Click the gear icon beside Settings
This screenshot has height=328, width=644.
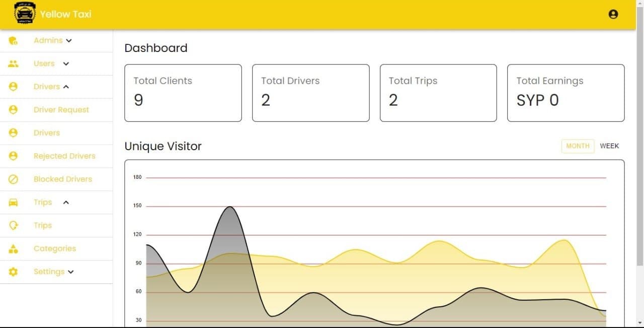pos(13,272)
